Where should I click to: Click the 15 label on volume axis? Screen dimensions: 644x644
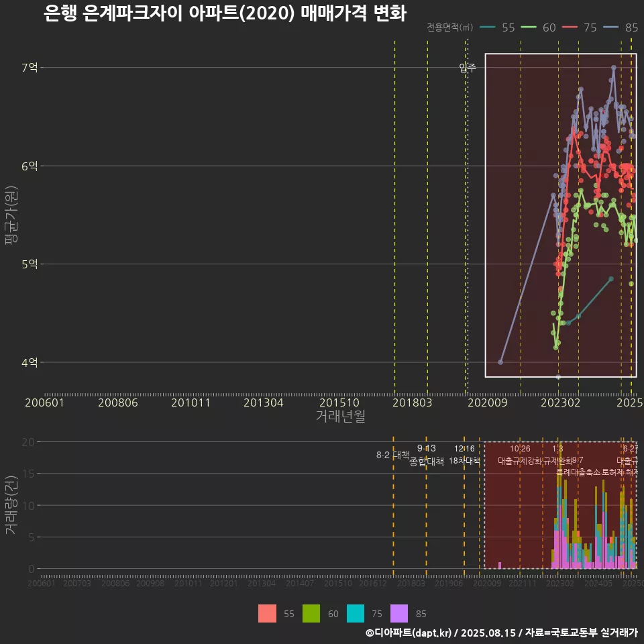coord(28,474)
